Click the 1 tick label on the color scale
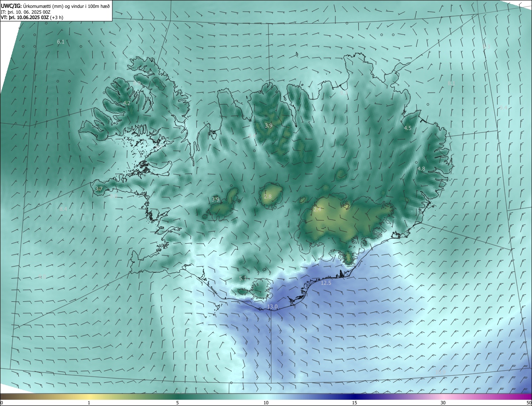Screen dimensions: 532x406 89,403
